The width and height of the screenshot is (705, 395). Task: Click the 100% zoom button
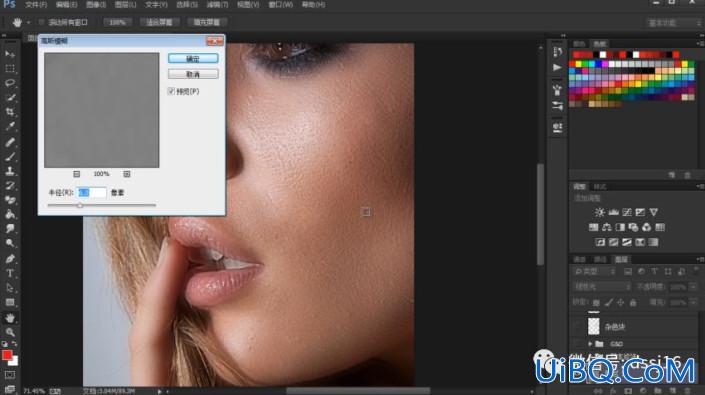pyautogui.click(x=117, y=22)
